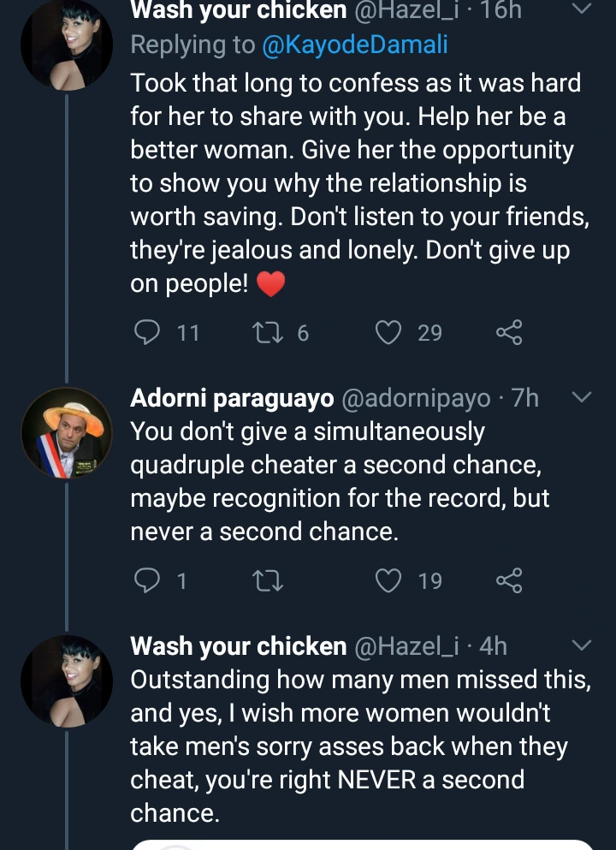Reply to the first Wash your chicken tweet
The image size is (616, 850).
click(149, 332)
